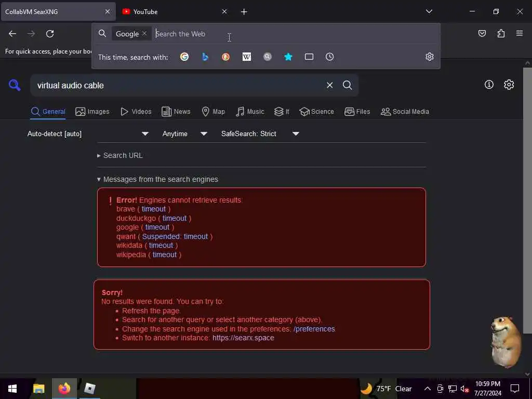Click the wikipedia timeout link
Image resolution: width=532 pixels, height=399 pixels.
pos(165,255)
